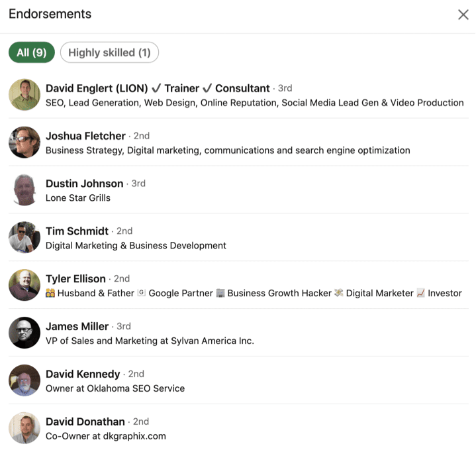
Task: Open David Donathan's profile photo
Action: click(x=24, y=428)
